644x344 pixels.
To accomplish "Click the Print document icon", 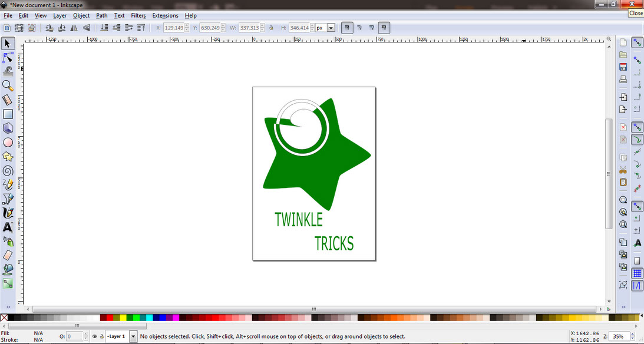I will pos(623,80).
